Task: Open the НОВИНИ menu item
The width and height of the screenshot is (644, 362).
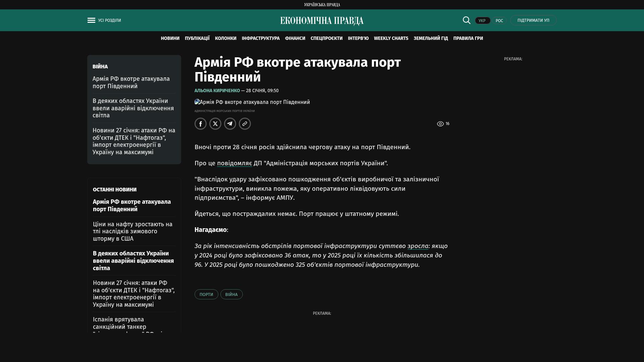Action: pyautogui.click(x=170, y=39)
